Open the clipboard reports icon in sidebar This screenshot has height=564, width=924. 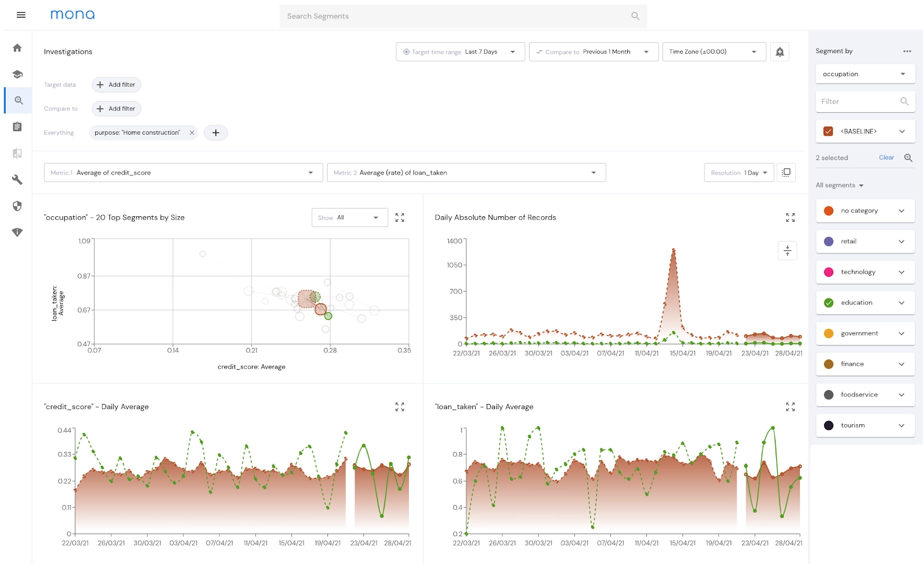pos(17,127)
